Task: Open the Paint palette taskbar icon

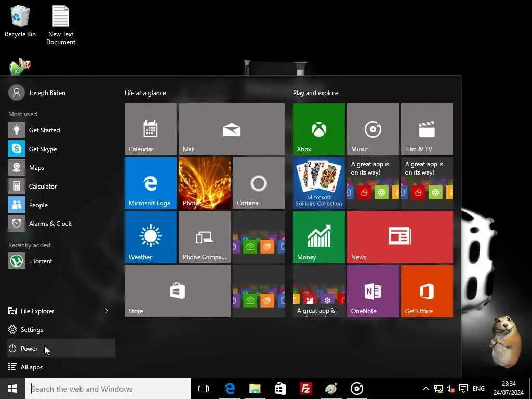Action: pyautogui.click(x=331, y=389)
